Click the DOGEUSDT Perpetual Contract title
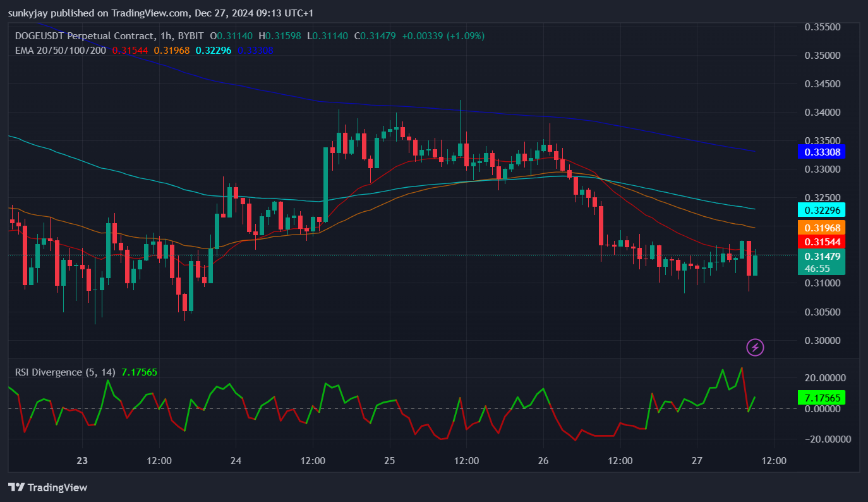Viewport: 868px width, 502px height. 85,36
